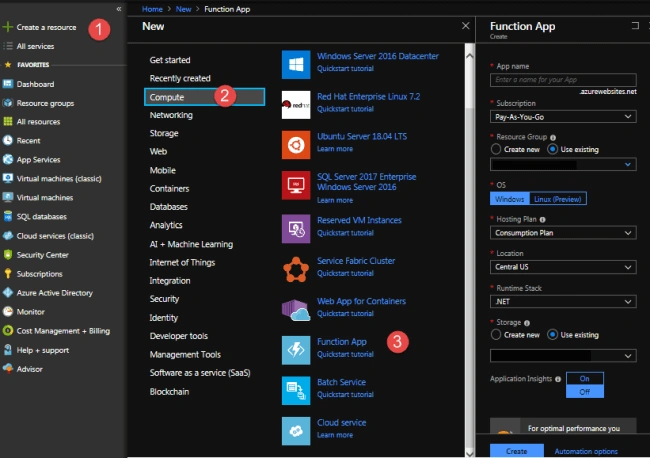
Task: Select the Networking category
Action: pos(171,115)
